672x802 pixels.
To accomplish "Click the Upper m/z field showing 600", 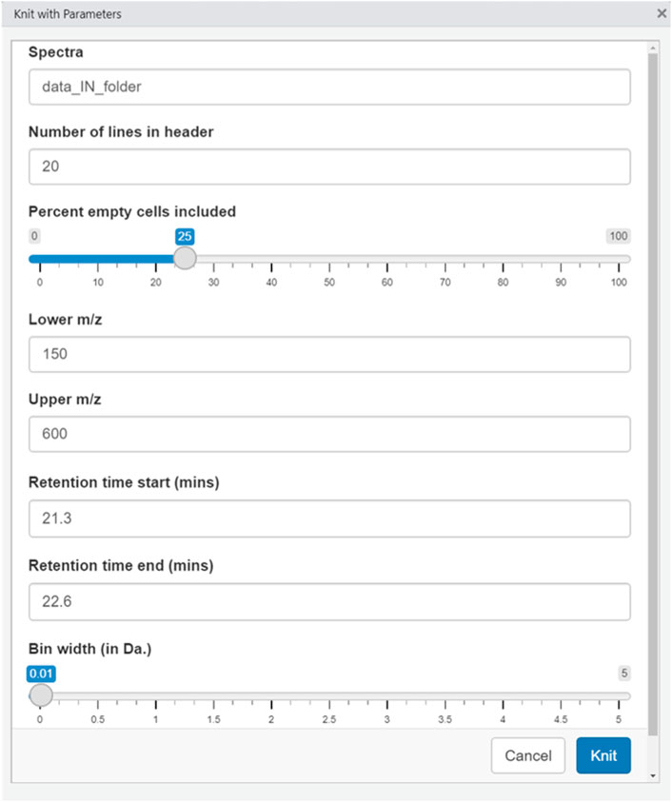I will point(329,434).
